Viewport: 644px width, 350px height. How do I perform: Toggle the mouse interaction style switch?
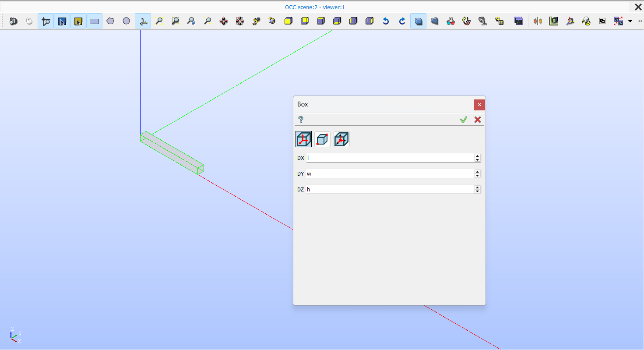pyautogui.click(x=29, y=21)
